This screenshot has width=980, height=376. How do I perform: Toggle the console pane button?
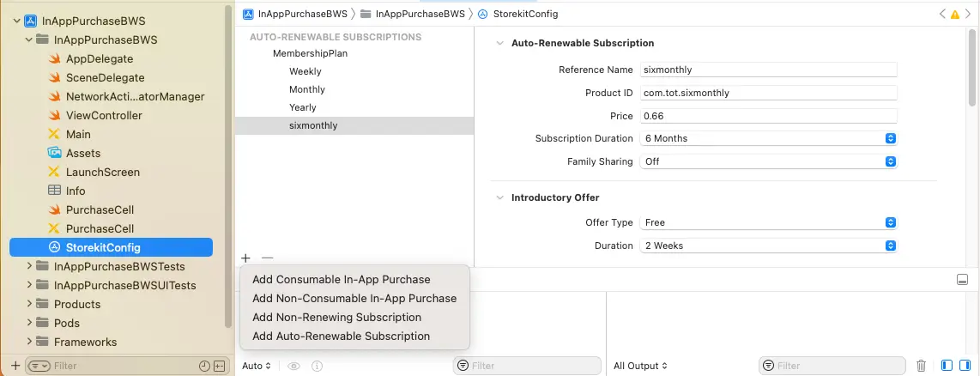965,366
